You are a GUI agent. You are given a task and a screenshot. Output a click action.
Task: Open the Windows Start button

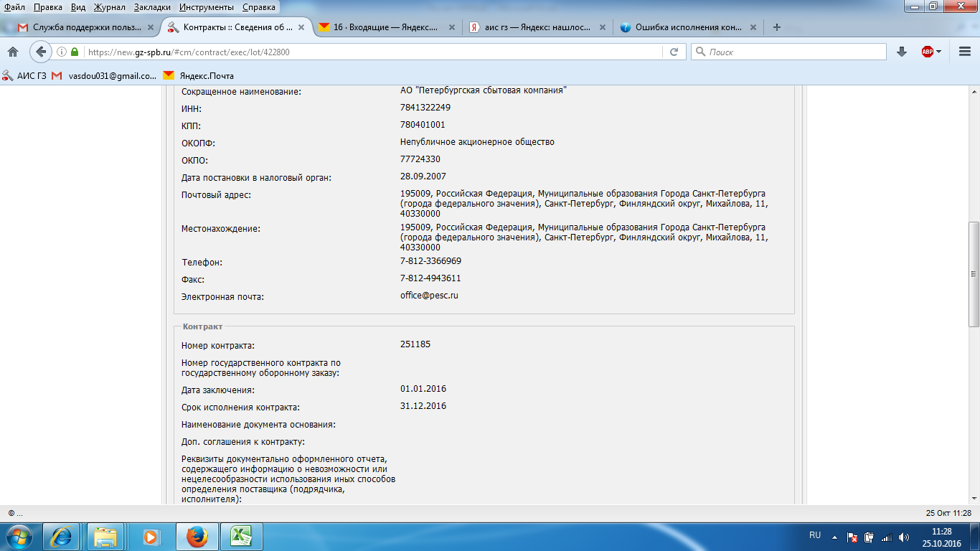pos(19,537)
